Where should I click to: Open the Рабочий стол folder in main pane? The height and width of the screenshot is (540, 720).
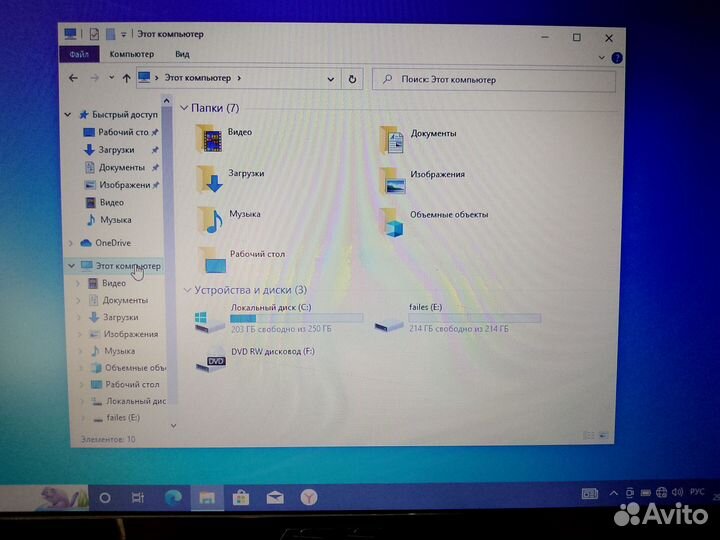242,260
